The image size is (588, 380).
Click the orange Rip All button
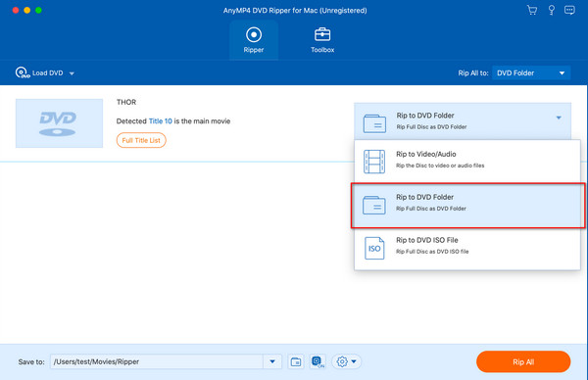point(523,361)
